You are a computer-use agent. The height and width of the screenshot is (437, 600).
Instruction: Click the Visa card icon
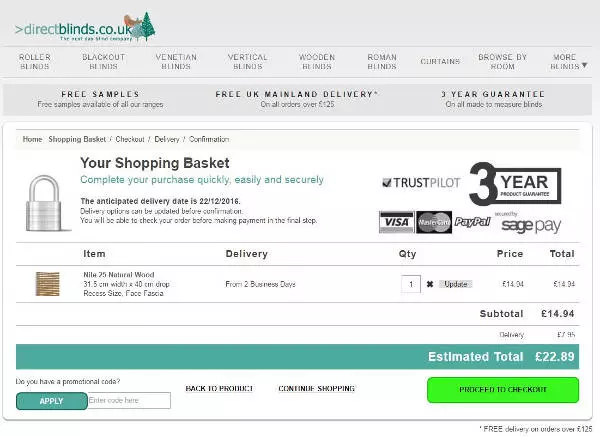[x=396, y=221]
